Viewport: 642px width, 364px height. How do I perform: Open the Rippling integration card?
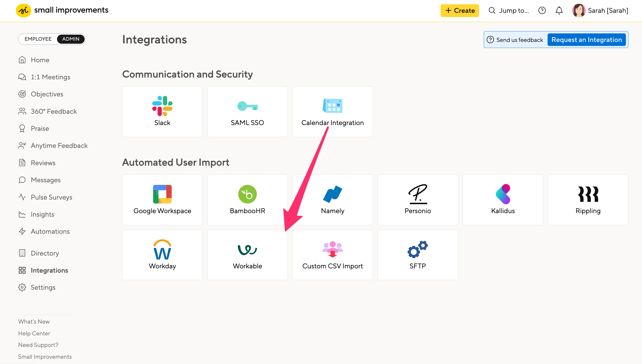pyautogui.click(x=588, y=200)
